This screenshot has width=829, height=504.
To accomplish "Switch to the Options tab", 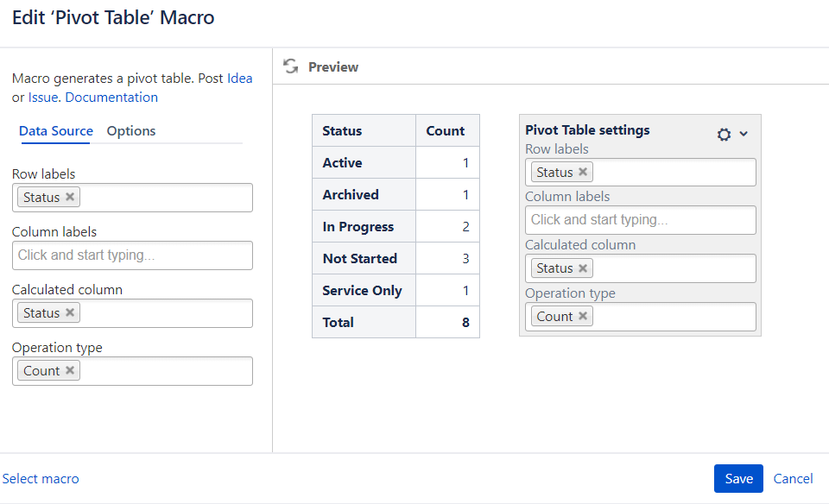I will [131, 131].
